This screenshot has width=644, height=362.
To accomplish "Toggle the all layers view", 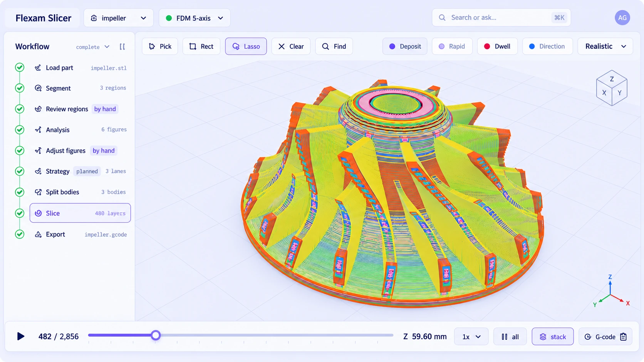I will tap(510, 337).
